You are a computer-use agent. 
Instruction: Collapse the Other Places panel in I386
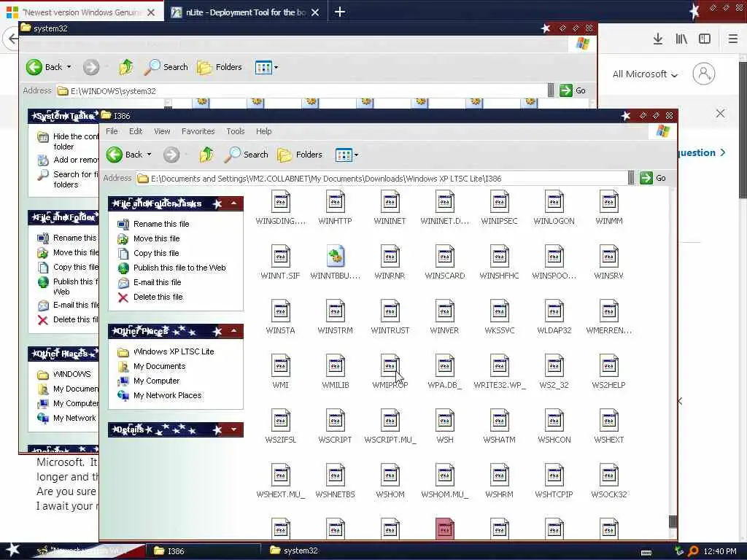click(234, 331)
